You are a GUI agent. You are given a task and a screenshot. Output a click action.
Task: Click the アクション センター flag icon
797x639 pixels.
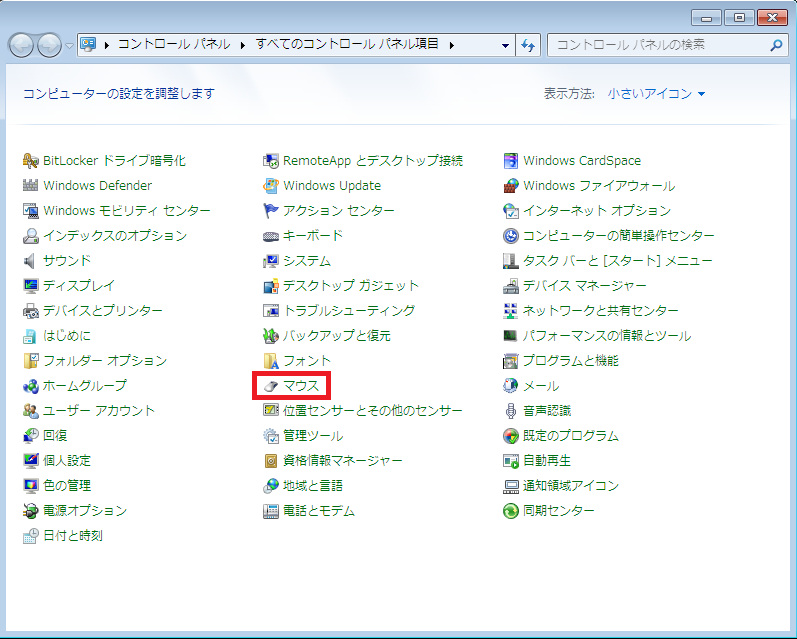tap(270, 210)
